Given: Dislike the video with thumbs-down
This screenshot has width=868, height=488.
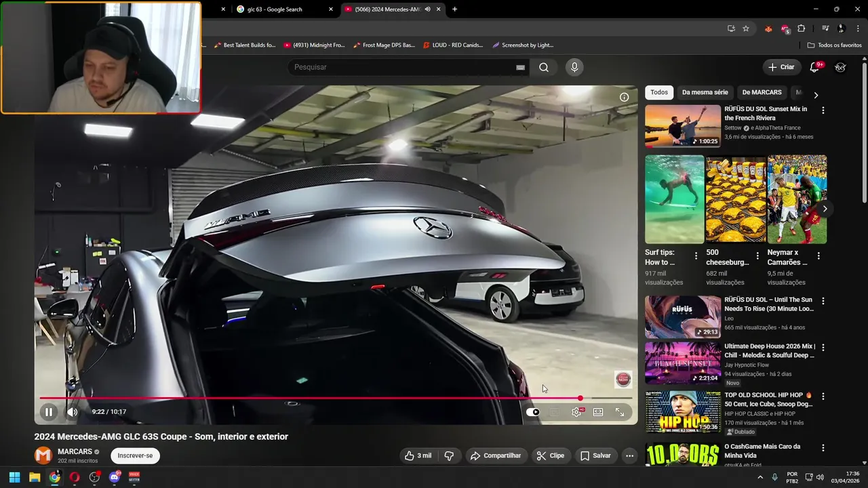Looking at the screenshot, I should click(x=449, y=455).
